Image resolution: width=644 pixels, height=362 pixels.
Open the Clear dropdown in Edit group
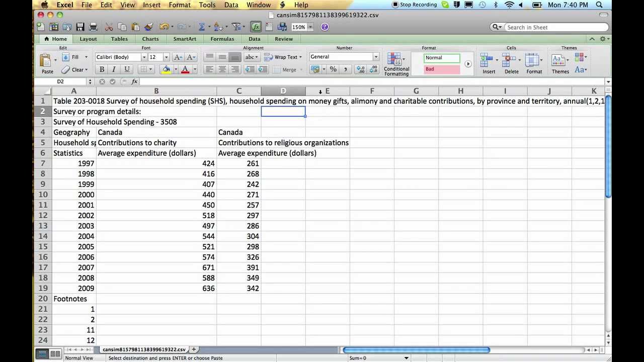pos(86,70)
